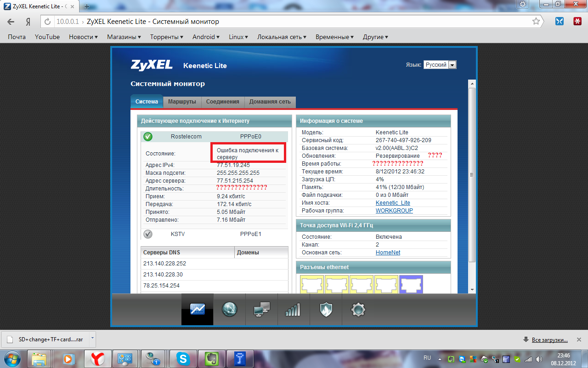Viewport: 588px width, 368px height.
Task: Click the ZyXEL logo
Action: (x=152, y=65)
